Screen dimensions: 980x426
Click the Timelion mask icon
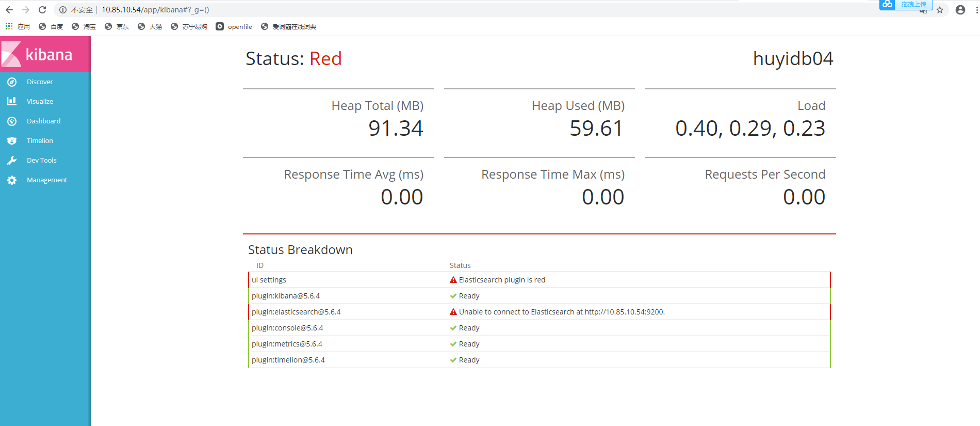coord(12,141)
